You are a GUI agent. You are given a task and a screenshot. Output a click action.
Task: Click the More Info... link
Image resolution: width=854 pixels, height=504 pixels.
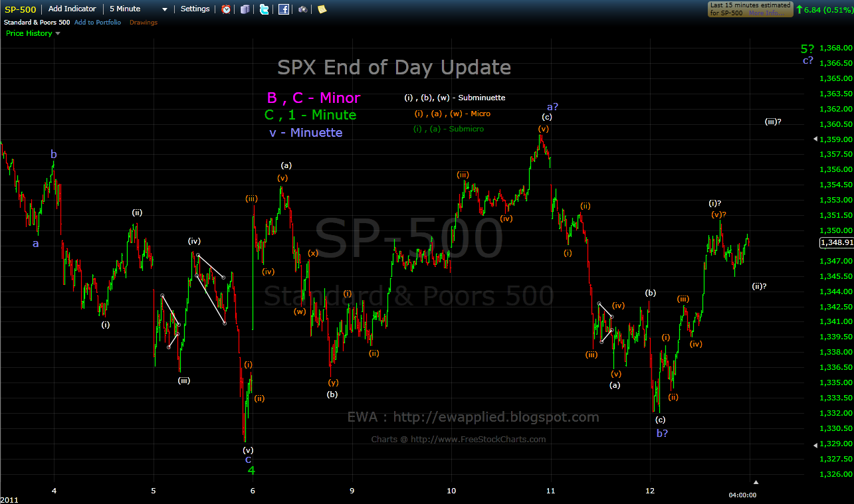[766, 13]
